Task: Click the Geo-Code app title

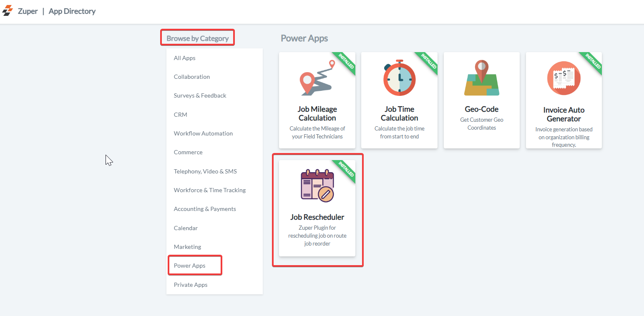Action: pyautogui.click(x=482, y=109)
